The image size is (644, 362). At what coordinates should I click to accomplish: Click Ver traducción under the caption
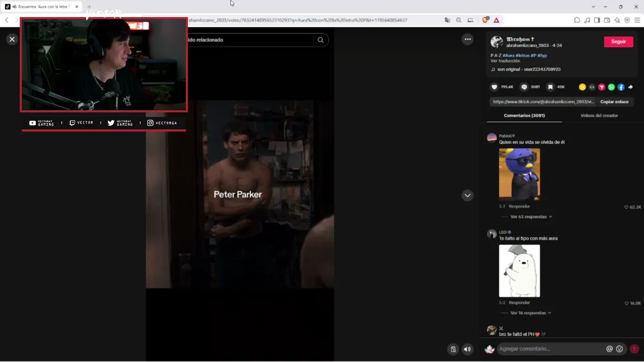point(505,61)
